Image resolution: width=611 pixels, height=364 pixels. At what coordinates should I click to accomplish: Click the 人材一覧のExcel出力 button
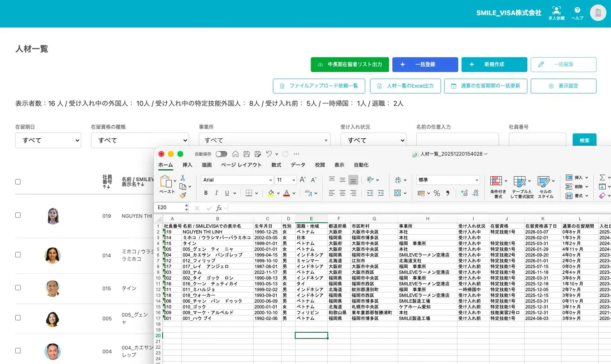[405, 86]
